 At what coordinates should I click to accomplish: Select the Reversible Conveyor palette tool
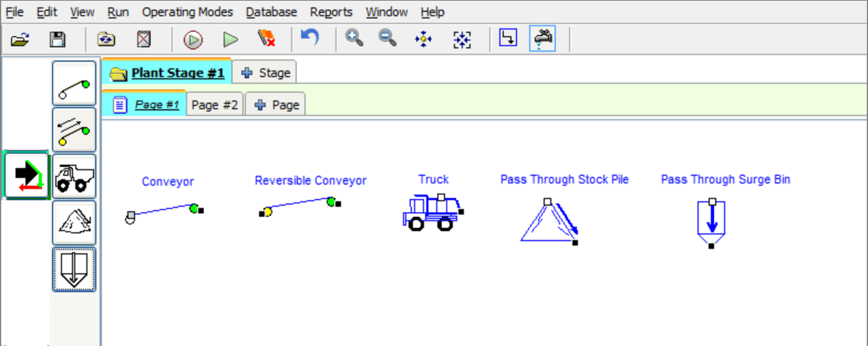74,130
